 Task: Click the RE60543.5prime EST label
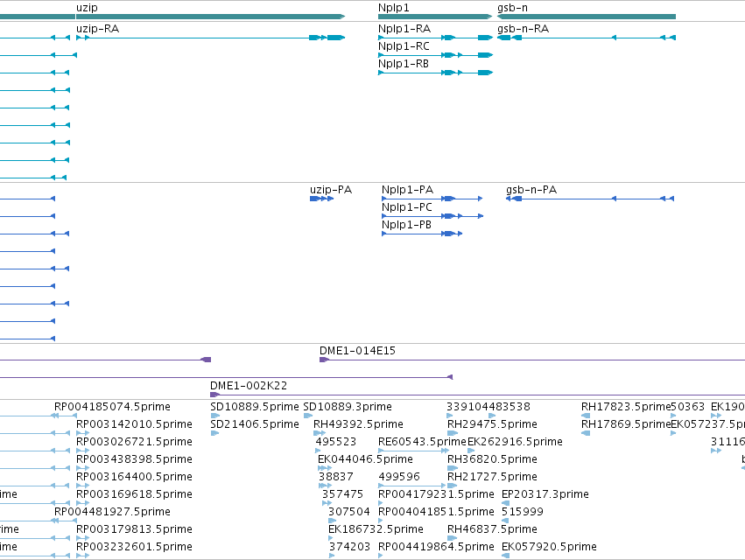[x=422, y=442]
